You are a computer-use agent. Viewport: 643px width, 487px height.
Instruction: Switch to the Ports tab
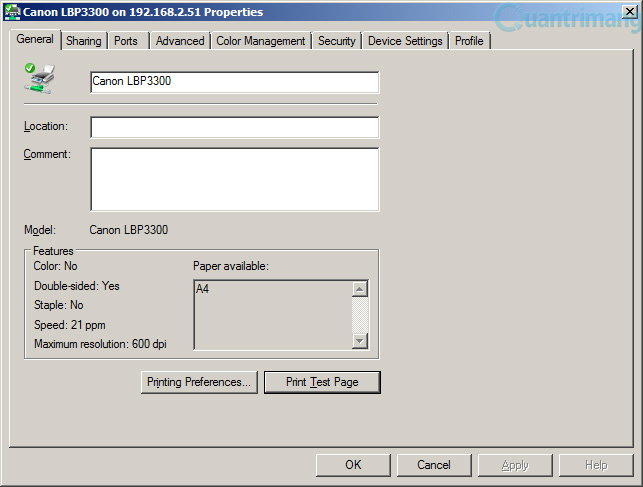(x=126, y=41)
